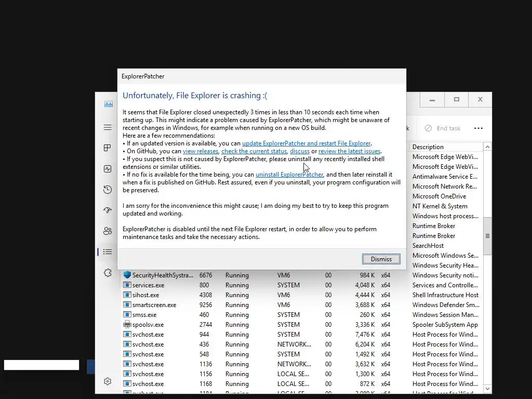Image resolution: width=532 pixels, height=399 pixels.
Task: Click description Spooler SubSystem App
Action: coord(445,324)
